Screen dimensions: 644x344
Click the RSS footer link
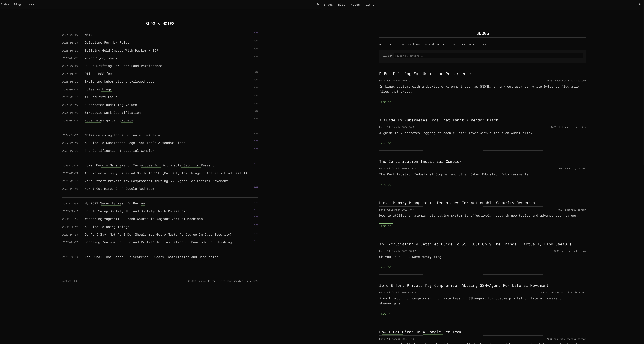click(76, 281)
